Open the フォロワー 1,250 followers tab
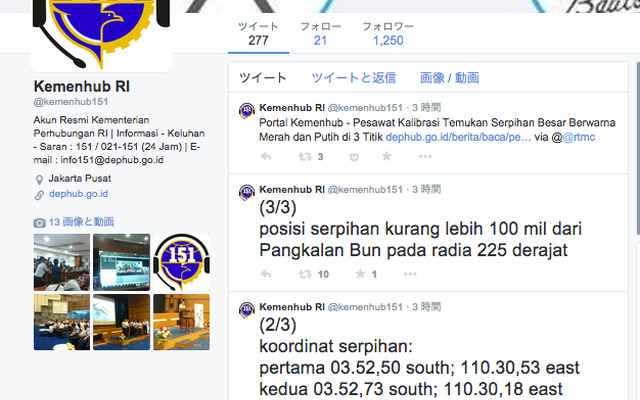Image resolution: width=640 pixels, height=400 pixels. pyautogui.click(x=388, y=33)
